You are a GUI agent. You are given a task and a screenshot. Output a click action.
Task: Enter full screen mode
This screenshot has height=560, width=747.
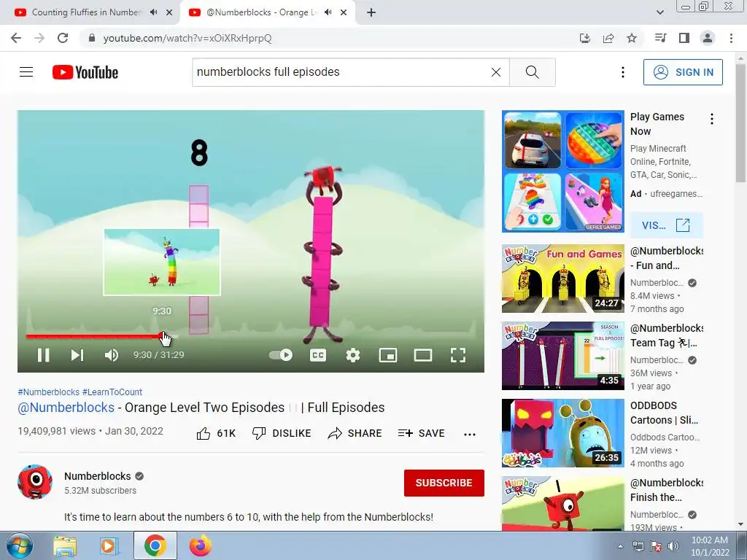point(458,355)
